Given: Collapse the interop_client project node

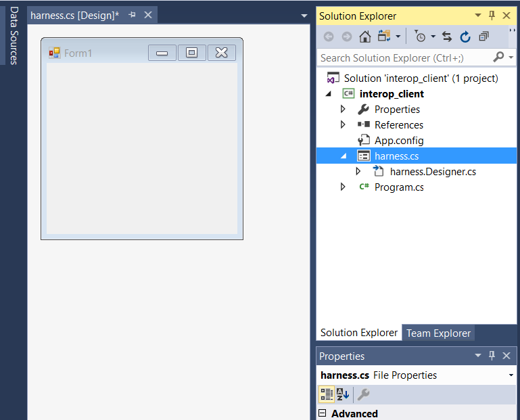Looking at the screenshot, I should click(x=329, y=94).
